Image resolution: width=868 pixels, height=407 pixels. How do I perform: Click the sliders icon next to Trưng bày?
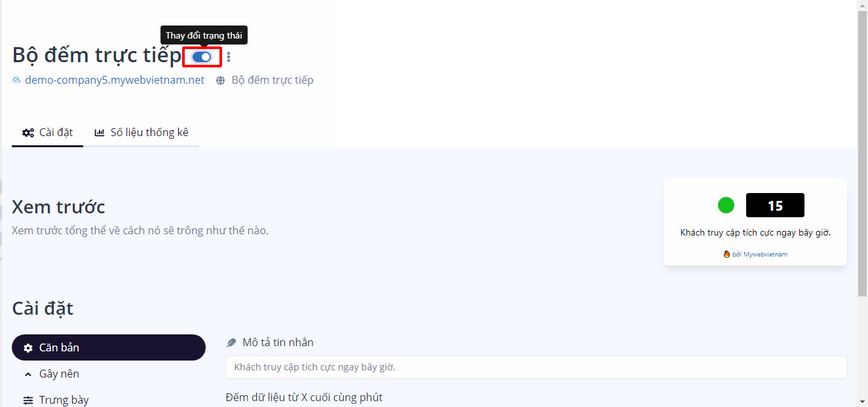(x=28, y=400)
